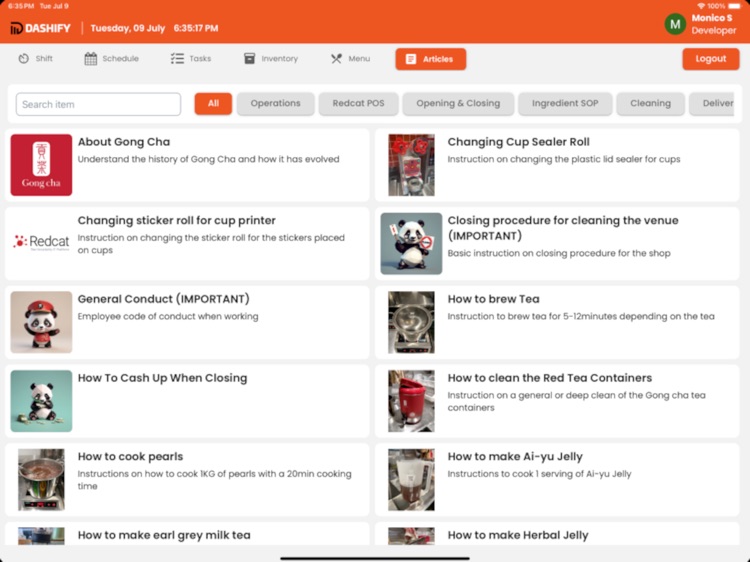Open the panda counting cash thumbnail
Viewport: 750px width, 562px height.
[41, 401]
